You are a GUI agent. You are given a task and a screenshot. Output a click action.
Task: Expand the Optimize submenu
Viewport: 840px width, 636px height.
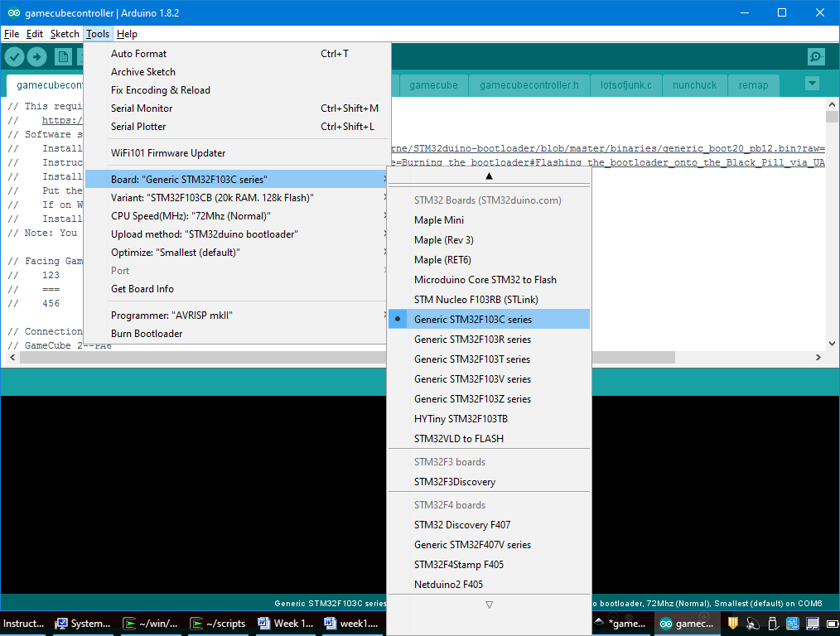coord(236,252)
